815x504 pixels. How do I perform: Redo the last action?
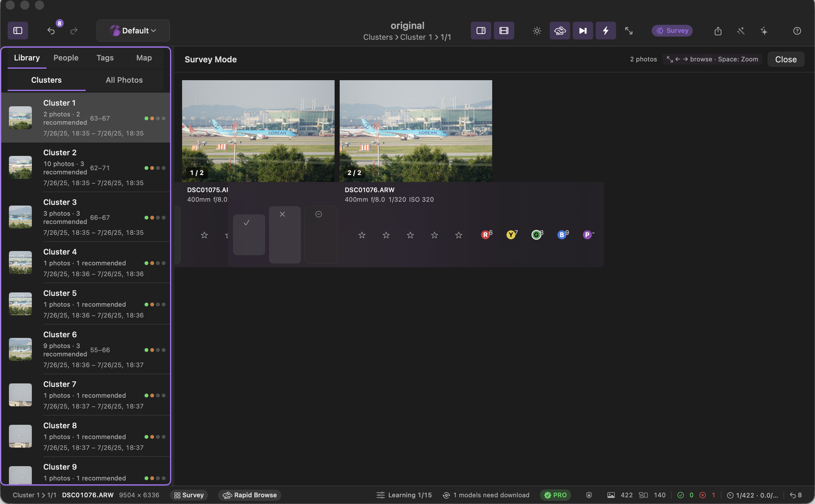click(x=74, y=31)
